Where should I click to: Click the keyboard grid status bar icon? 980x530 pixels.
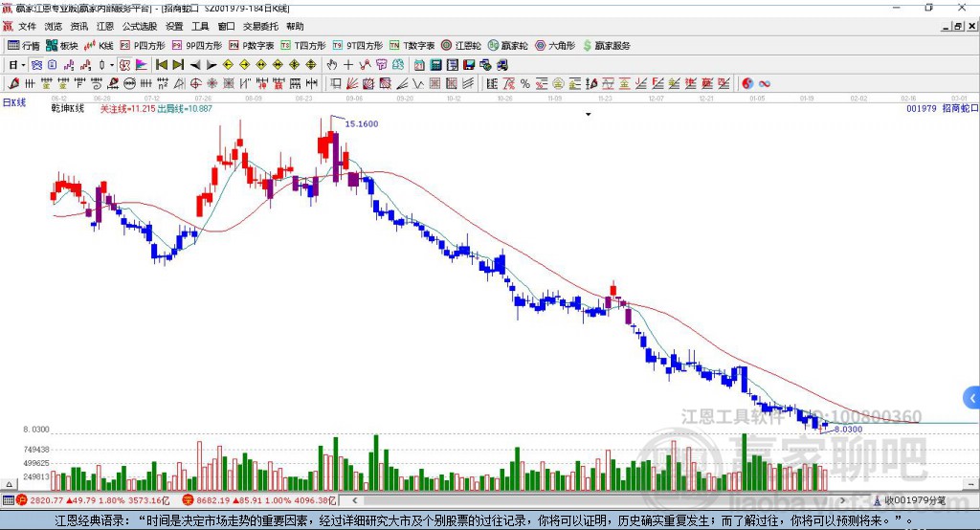pos(8,500)
